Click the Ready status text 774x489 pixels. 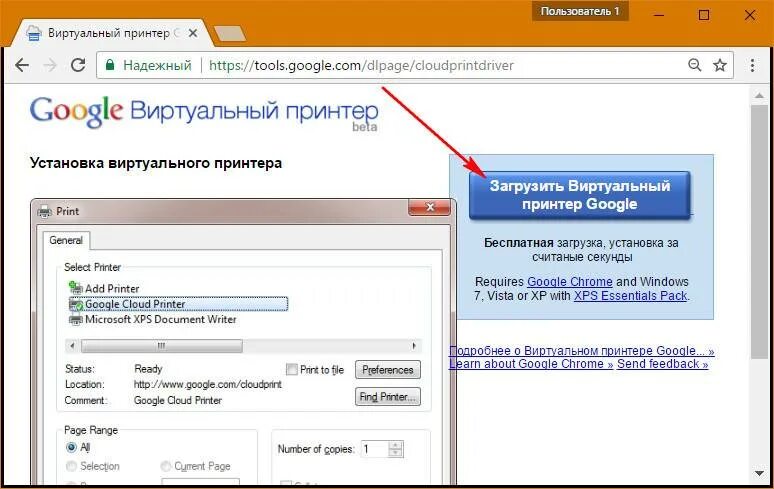pyautogui.click(x=148, y=369)
